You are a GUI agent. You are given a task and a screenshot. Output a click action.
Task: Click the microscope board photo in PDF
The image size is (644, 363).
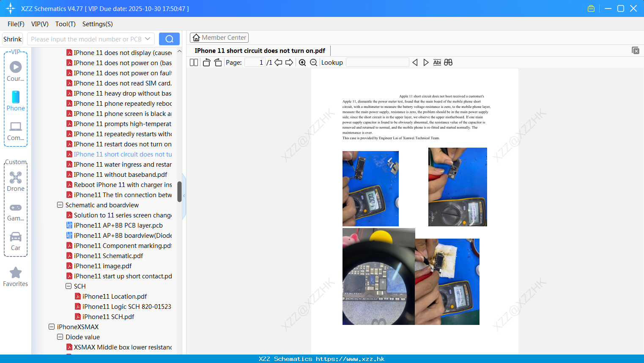click(x=378, y=277)
